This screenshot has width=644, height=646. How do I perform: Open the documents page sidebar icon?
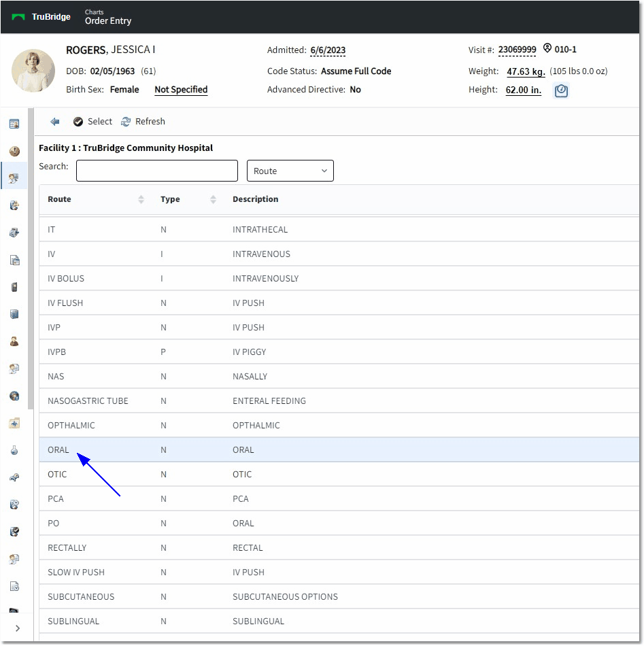point(14,260)
